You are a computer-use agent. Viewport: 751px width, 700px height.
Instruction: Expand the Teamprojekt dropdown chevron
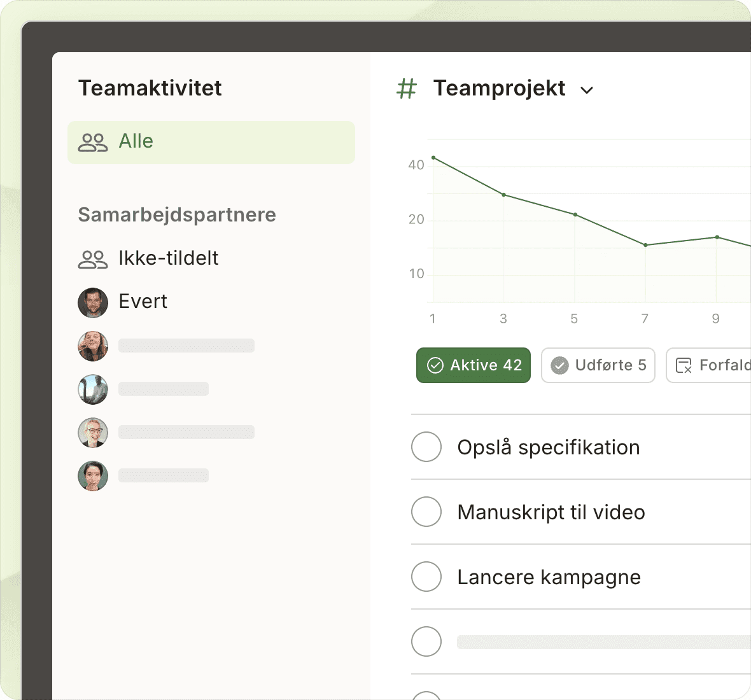pyautogui.click(x=587, y=90)
